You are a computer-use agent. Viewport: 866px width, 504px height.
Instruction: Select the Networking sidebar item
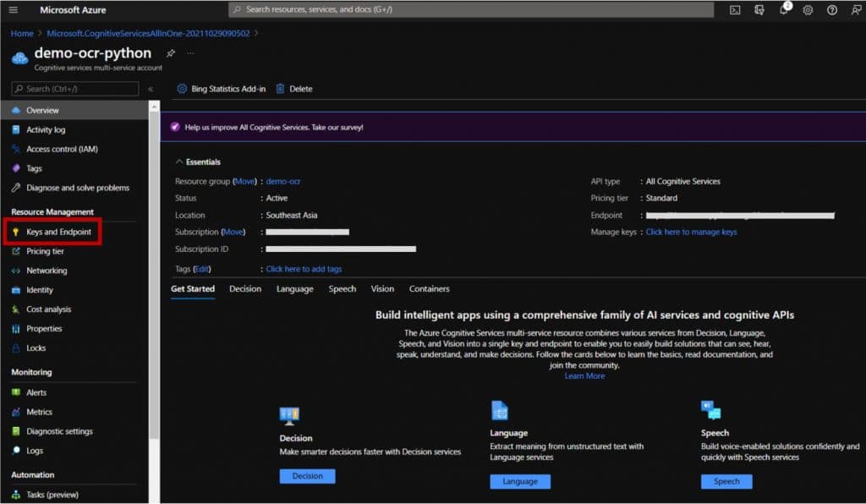(x=45, y=272)
